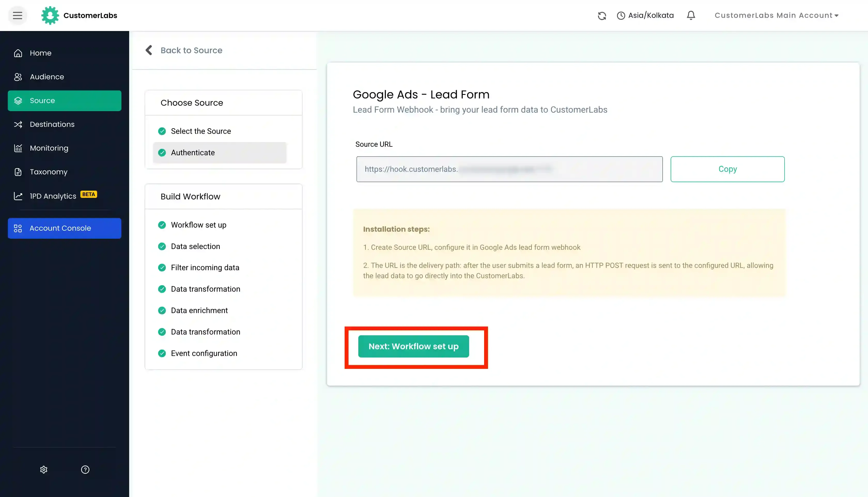Click the BETA badge

[x=89, y=194]
